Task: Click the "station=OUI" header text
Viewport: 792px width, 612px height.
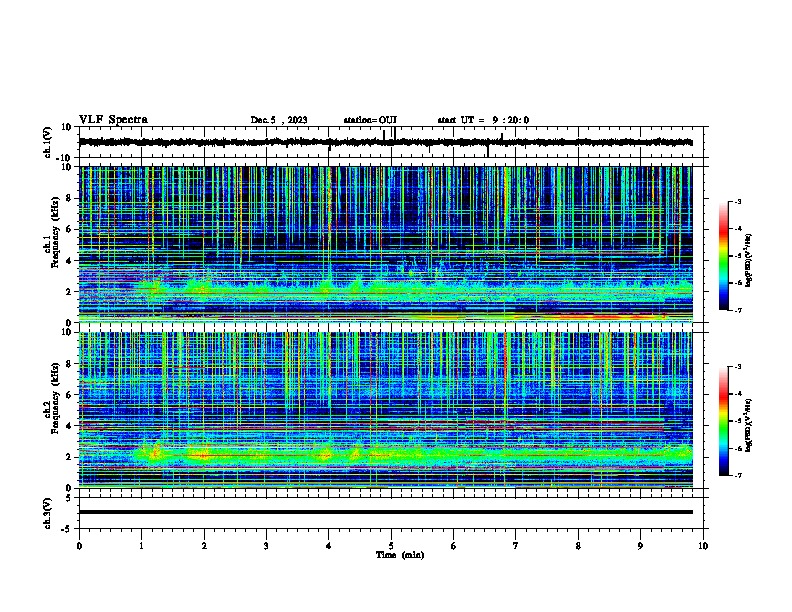Action: click(x=370, y=120)
